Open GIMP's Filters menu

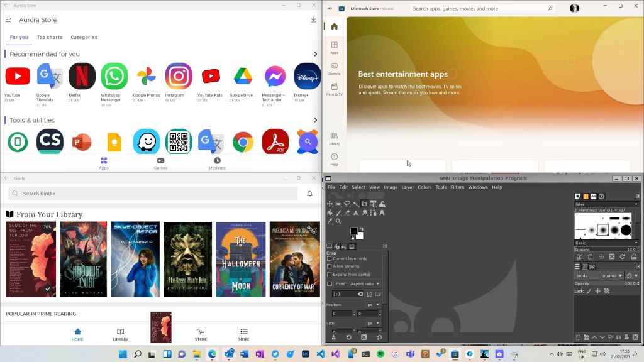457,187
